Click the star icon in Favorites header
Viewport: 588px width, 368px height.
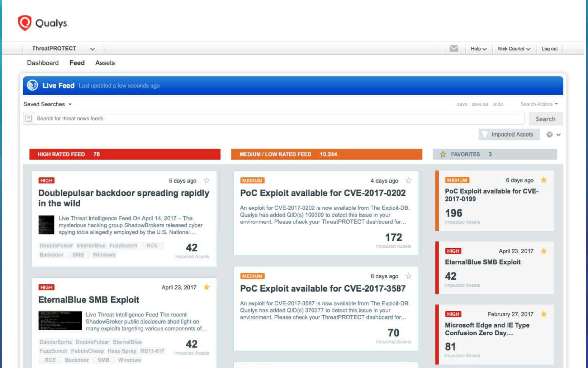click(x=443, y=154)
